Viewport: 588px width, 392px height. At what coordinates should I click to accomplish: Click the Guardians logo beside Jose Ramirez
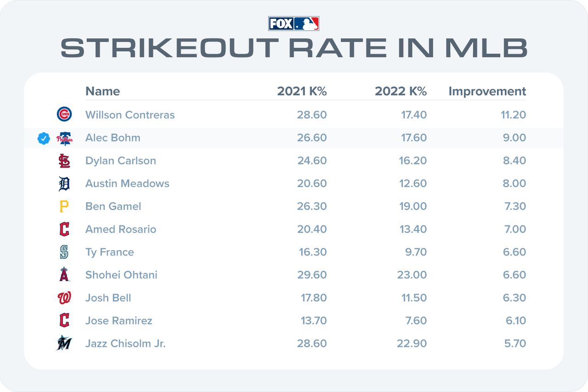click(64, 320)
